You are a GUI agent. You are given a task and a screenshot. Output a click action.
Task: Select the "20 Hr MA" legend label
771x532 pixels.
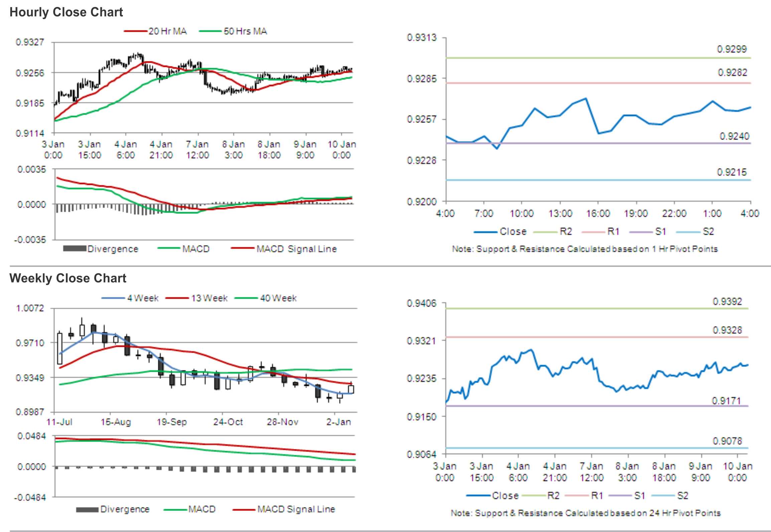coord(167,31)
